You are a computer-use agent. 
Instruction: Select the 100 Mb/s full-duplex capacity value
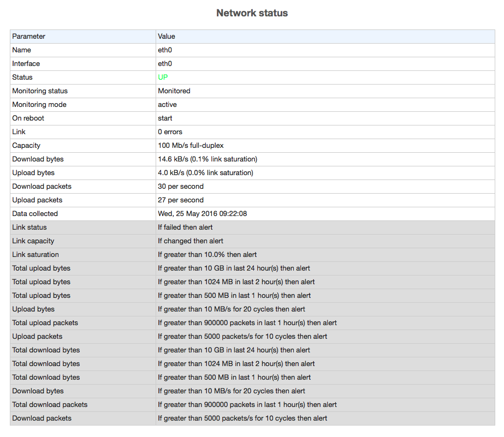191,146
